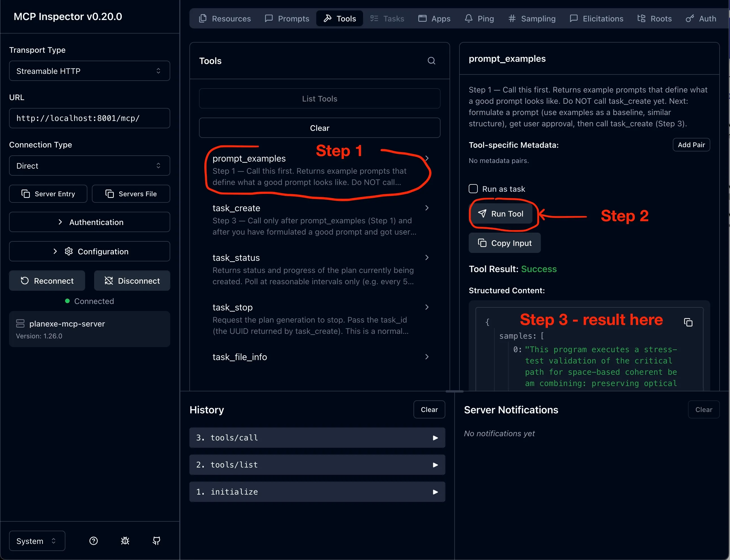Click the List Tools button
Screen dimensions: 730x560
click(x=319, y=98)
